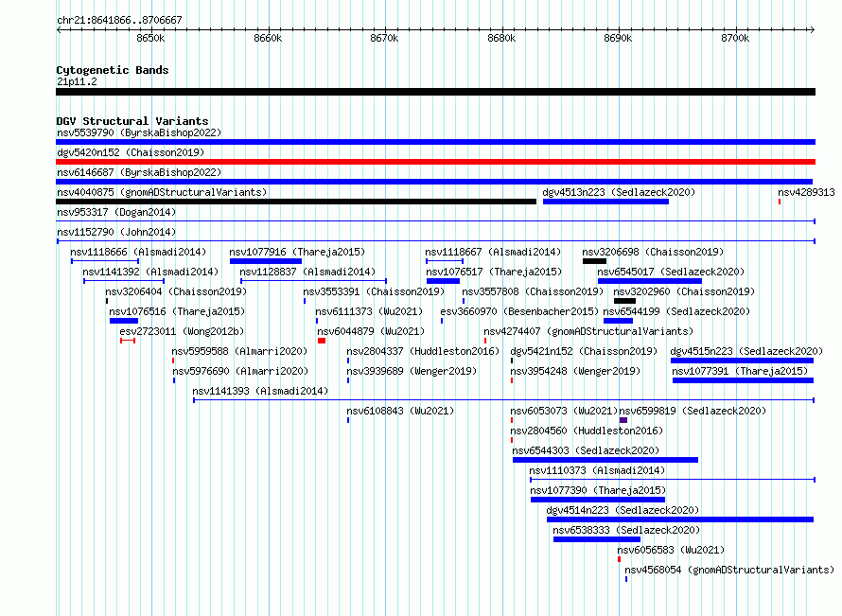The height and width of the screenshot is (616, 842).
Task: Click nsv5976690 (Almarri2020) label
Action: [240, 371]
